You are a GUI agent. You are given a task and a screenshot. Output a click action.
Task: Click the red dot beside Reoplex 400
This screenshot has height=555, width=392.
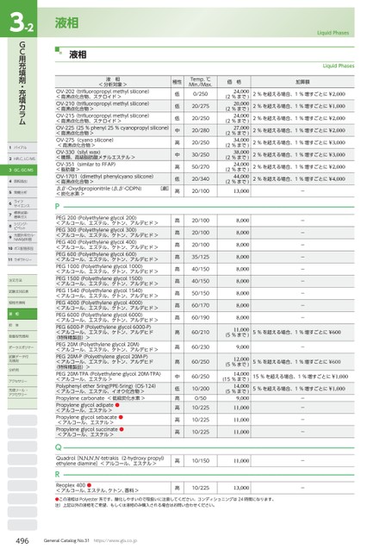click(x=89, y=485)
